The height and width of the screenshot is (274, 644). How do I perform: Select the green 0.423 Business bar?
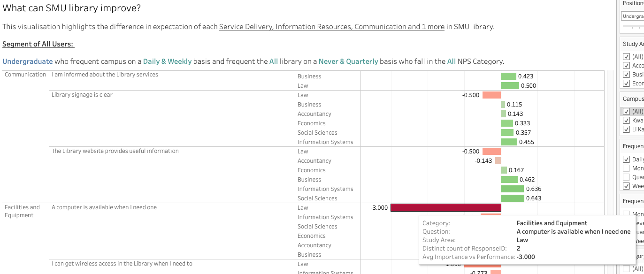pos(508,76)
